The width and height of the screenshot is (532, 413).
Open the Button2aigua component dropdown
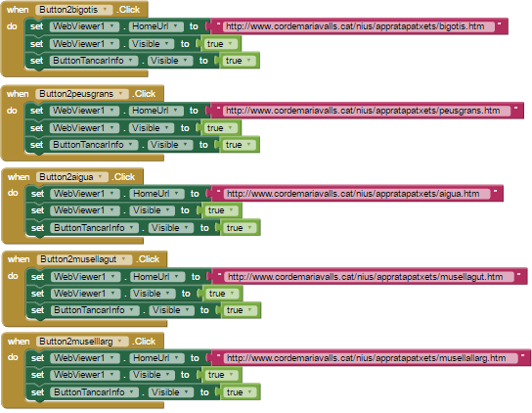coord(72,177)
